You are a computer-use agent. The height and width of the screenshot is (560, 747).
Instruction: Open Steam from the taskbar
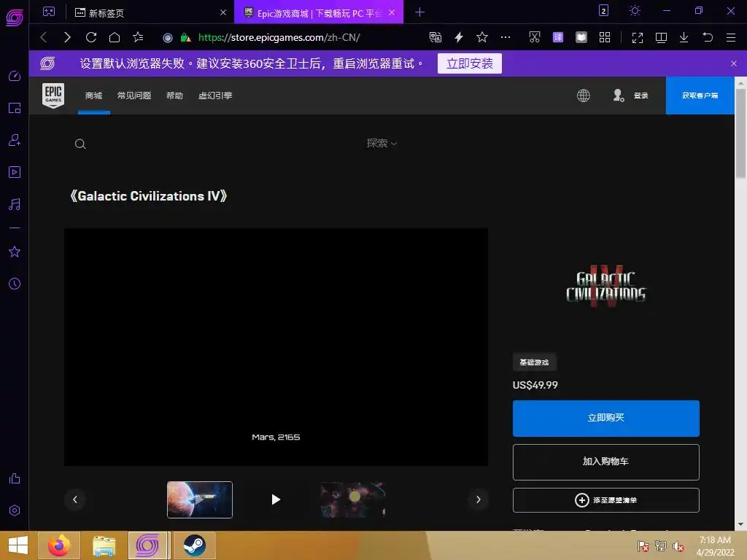point(194,545)
